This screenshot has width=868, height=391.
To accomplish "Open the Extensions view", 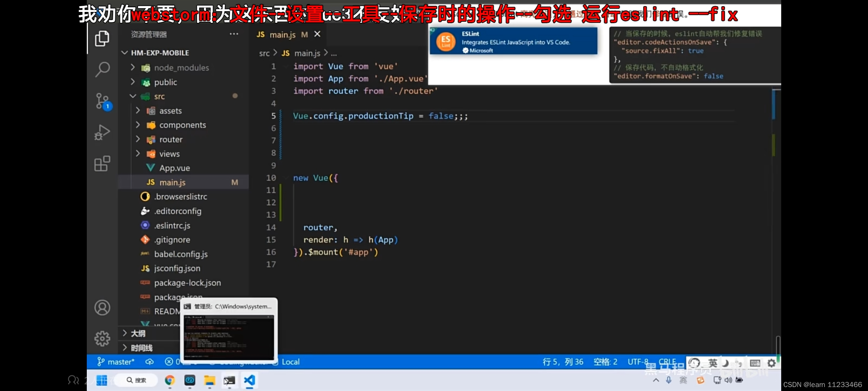I will pos(102,164).
